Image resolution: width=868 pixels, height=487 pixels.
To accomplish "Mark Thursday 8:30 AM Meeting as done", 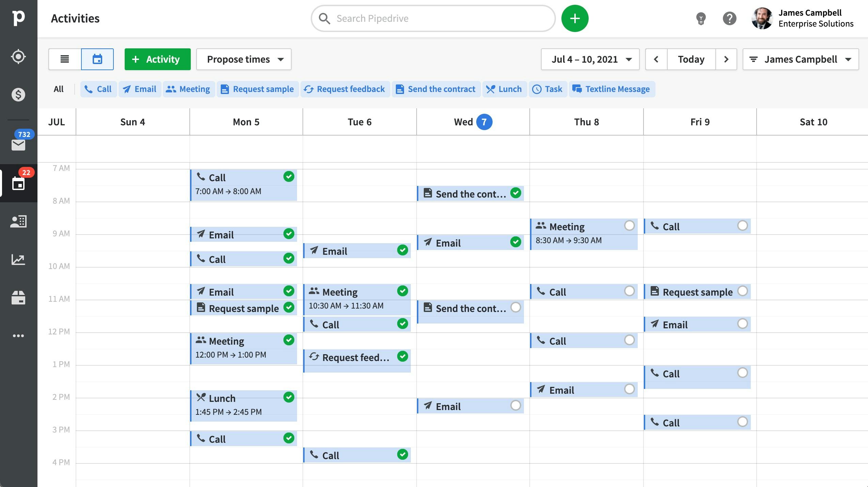I will 629,225.
